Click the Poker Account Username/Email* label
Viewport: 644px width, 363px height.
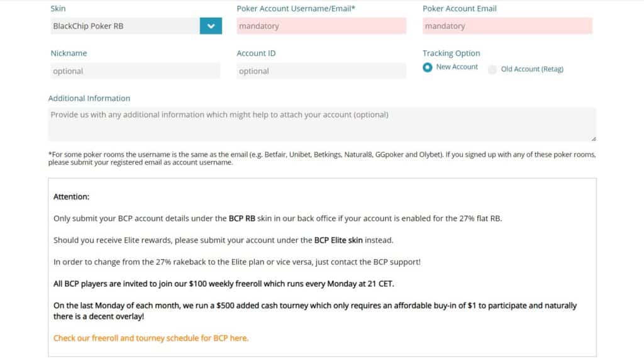pyautogui.click(x=296, y=9)
